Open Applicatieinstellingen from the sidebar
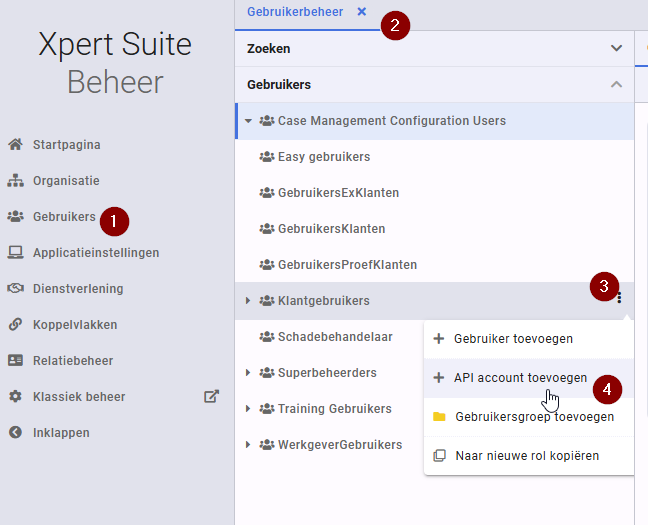The width and height of the screenshot is (648, 525). pos(96,253)
